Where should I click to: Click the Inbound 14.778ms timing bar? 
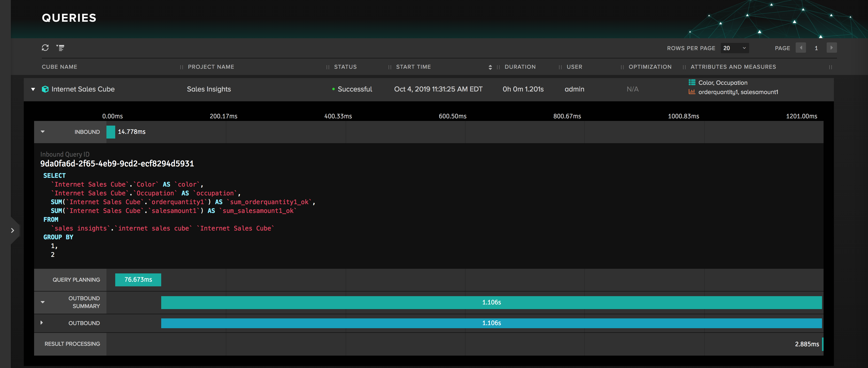[111, 132]
